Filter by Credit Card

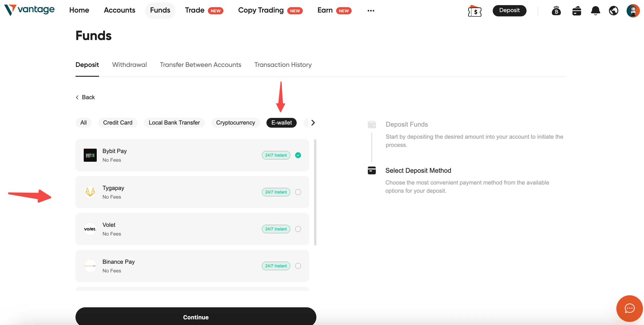[x=118, y=123]
